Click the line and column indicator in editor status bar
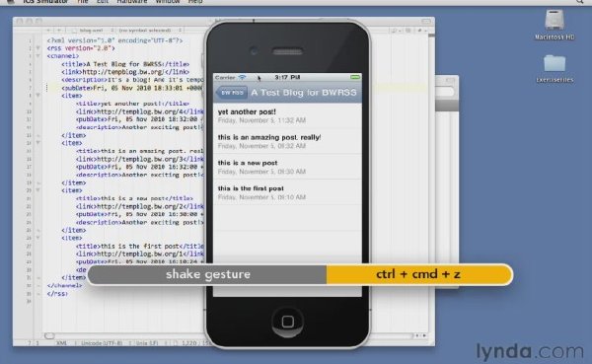Viewport: 592px width, 364px height. pos(34,343)
